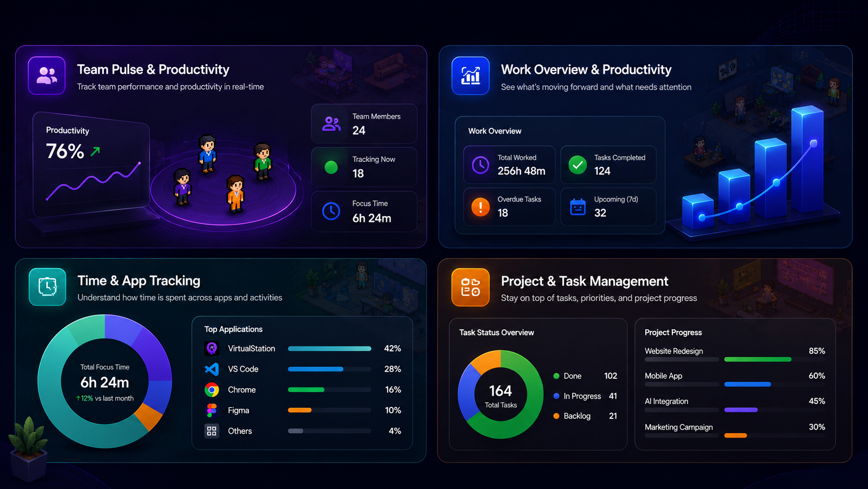Image resolution: width=868 pixels, height=489 pixels.
Task: Open the Focus Time card
Action: [x=364, y=211]
